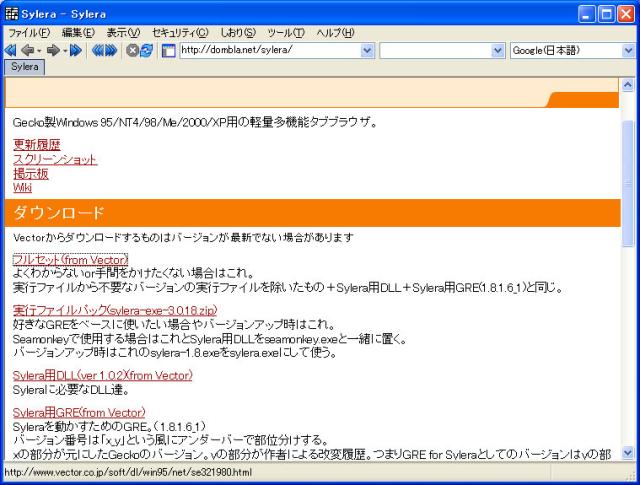Screen dimensions: 640x485
Task: Click the フルセット(from Vector) download link
Action: coord(70,260)
